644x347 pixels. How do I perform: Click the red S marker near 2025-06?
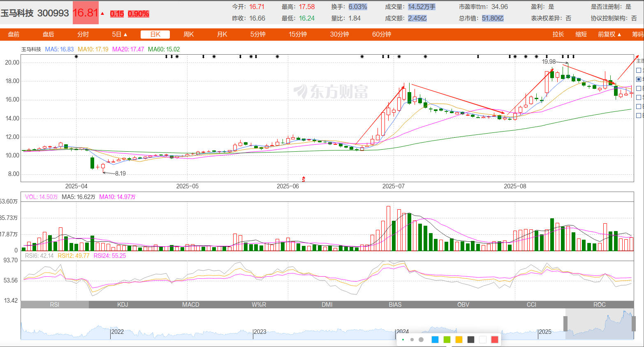(x=303, y=179)
